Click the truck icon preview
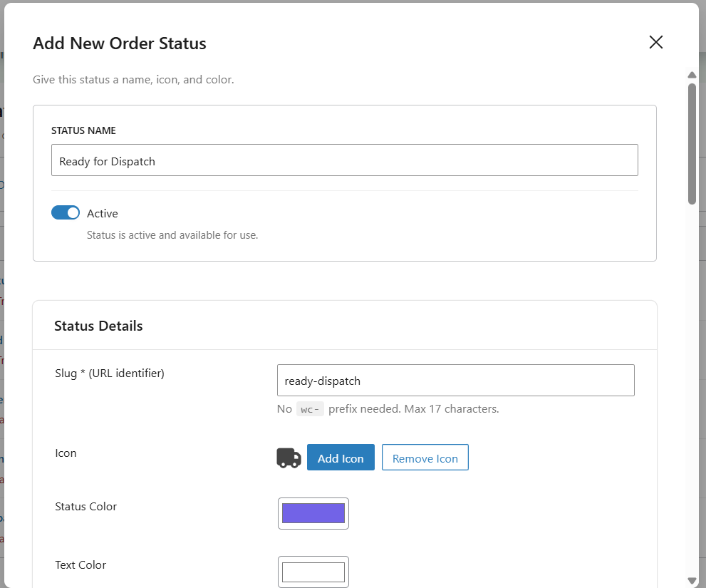The image size is (706, 588). click(x=289, y=458)
